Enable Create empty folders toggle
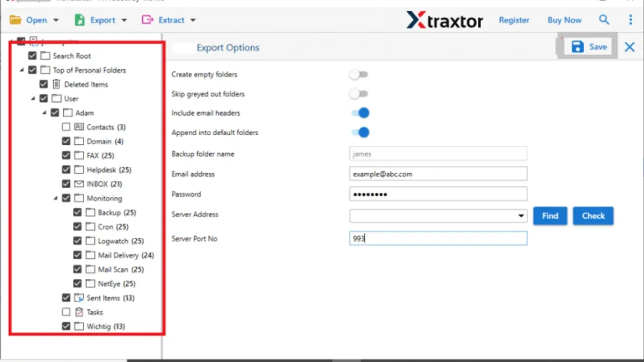Image resolution: width=644 pixels, height=362 pixels. (358, 74)
